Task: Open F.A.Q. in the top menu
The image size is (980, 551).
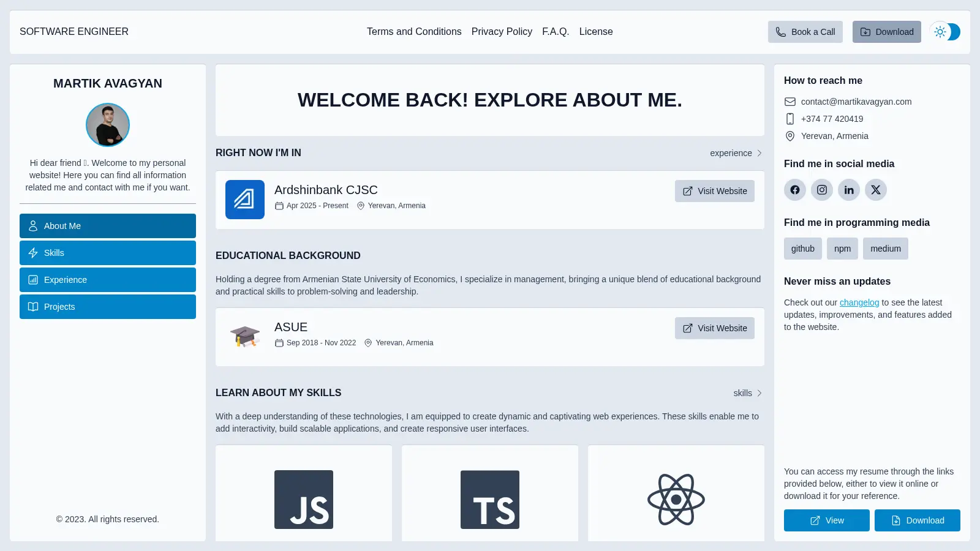Action: [556, 32]
